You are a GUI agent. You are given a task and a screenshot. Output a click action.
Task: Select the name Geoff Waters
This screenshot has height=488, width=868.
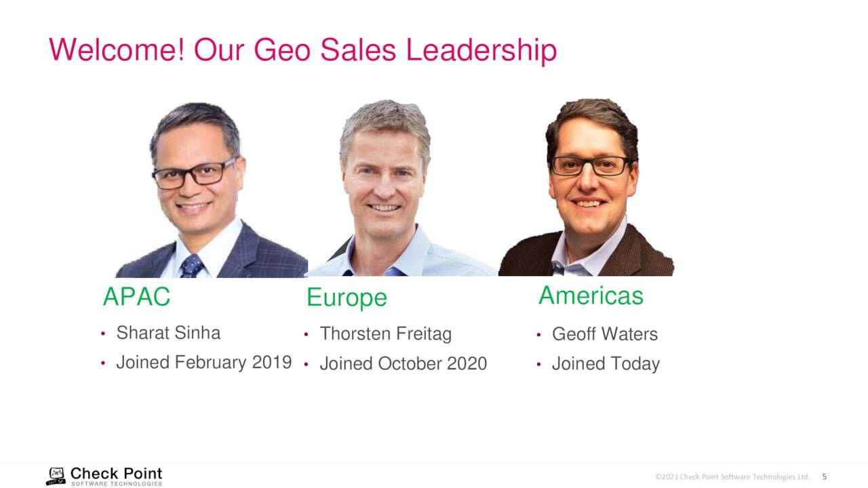click(604, 334)
